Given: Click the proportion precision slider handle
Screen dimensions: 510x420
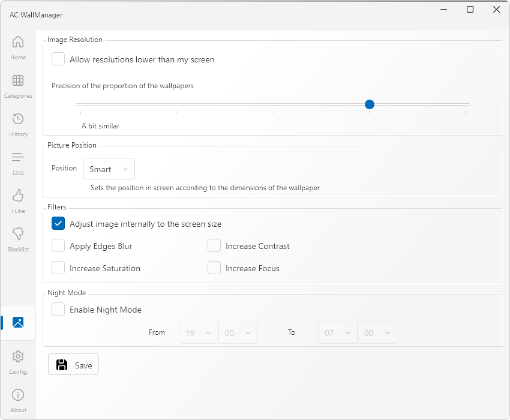Looking at the screenshot, I should [x=370, y=104].
